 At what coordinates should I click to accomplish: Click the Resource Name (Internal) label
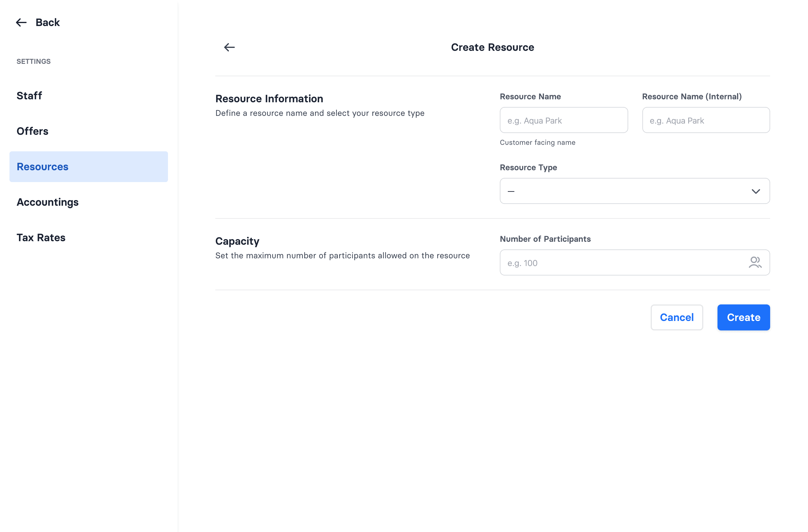(x=692, y=96)
